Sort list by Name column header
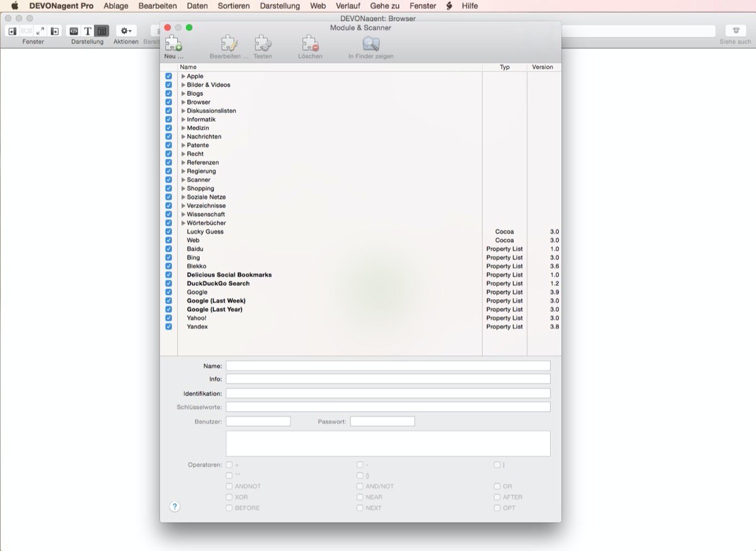 pyautogui.click(x=330, y=67)
